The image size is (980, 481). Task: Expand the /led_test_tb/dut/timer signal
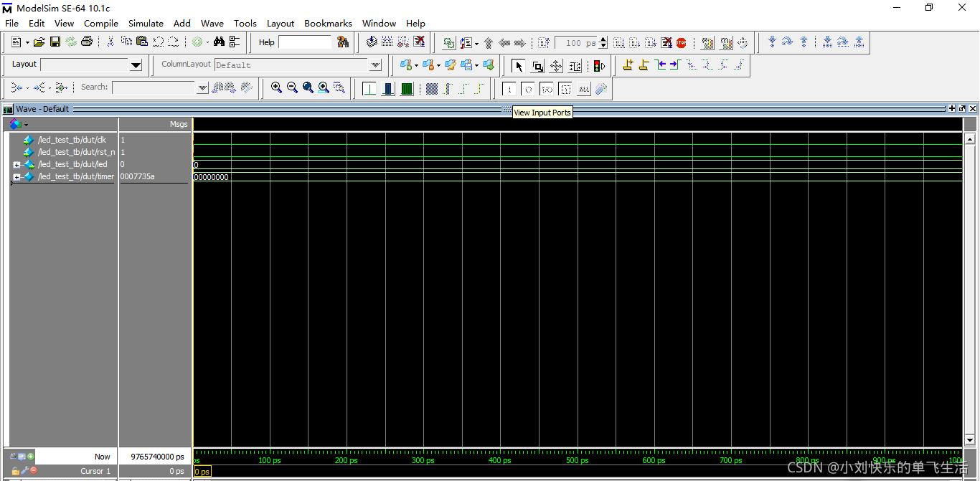pyautogui.click(x=17, y=177)
